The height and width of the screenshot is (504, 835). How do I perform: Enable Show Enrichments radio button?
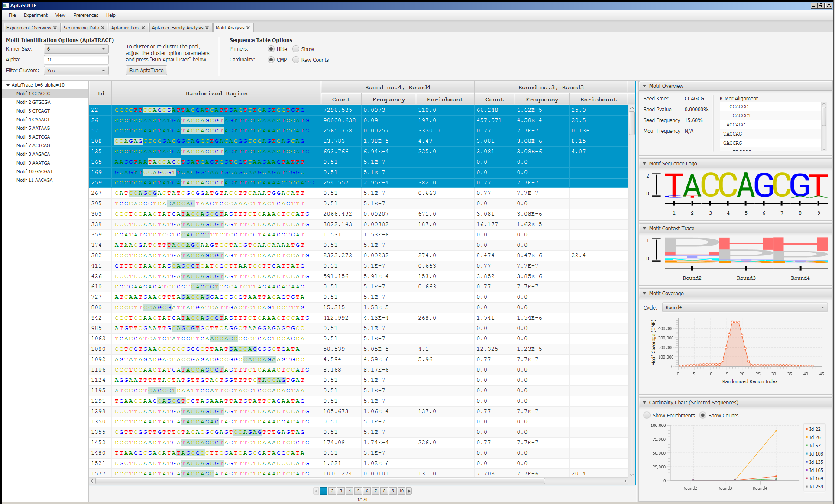pos(647,415)
